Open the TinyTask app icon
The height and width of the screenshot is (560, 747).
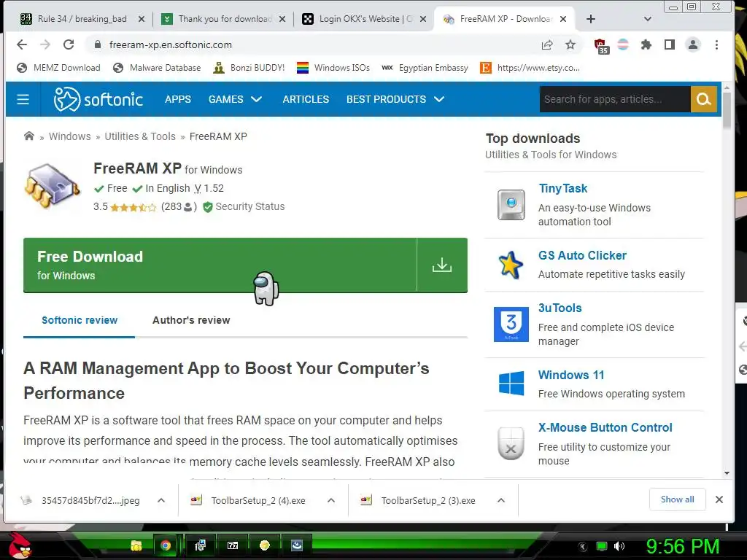point(511,205)
